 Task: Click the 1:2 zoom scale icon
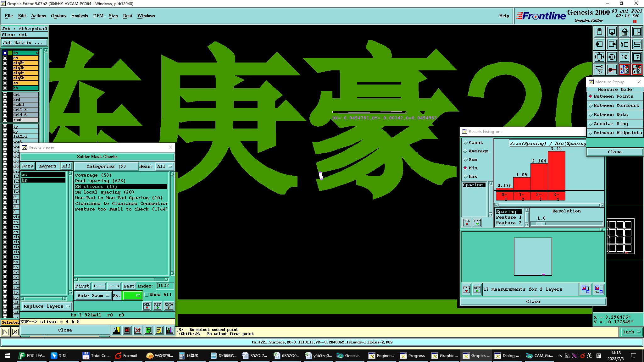point(624,57)
